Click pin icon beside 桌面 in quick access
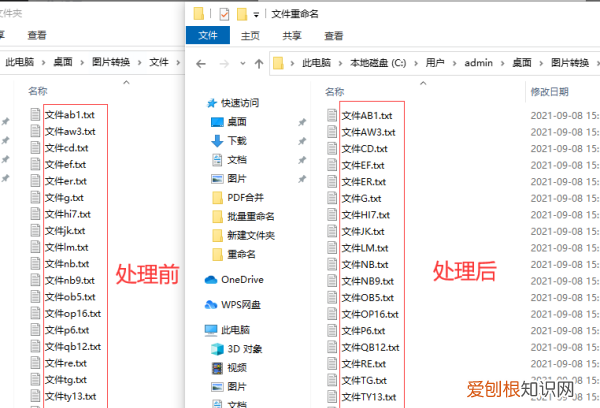 click(x=302, y=122)
